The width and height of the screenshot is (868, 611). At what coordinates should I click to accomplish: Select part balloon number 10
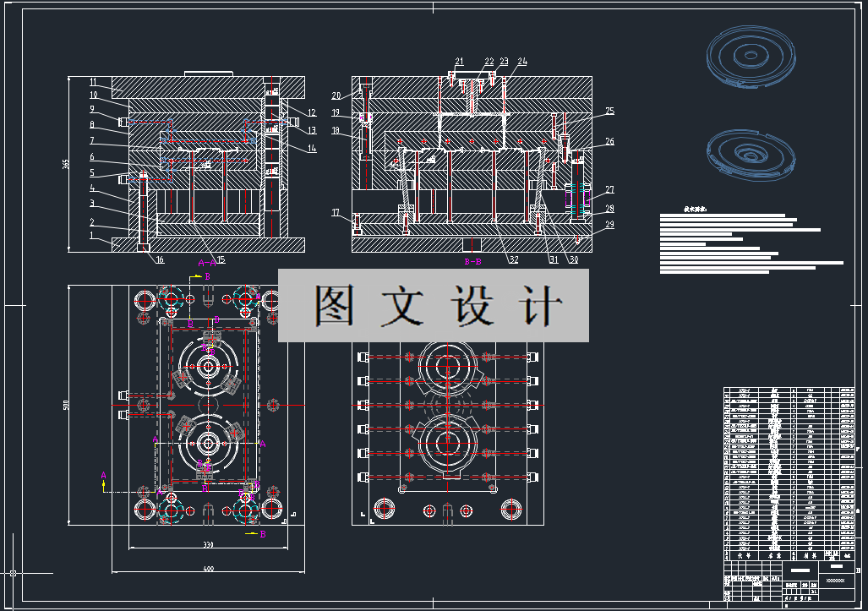click(94, 95)
